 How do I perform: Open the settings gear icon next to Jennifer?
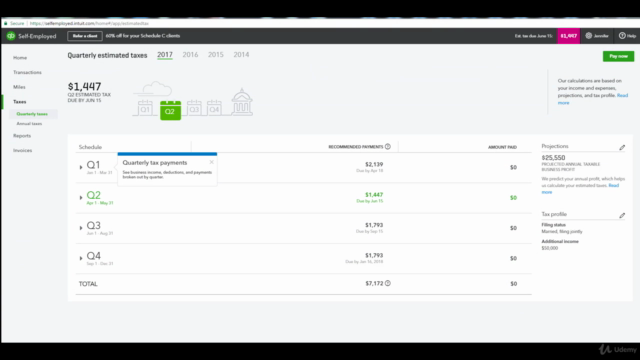(x=589, y=36)
